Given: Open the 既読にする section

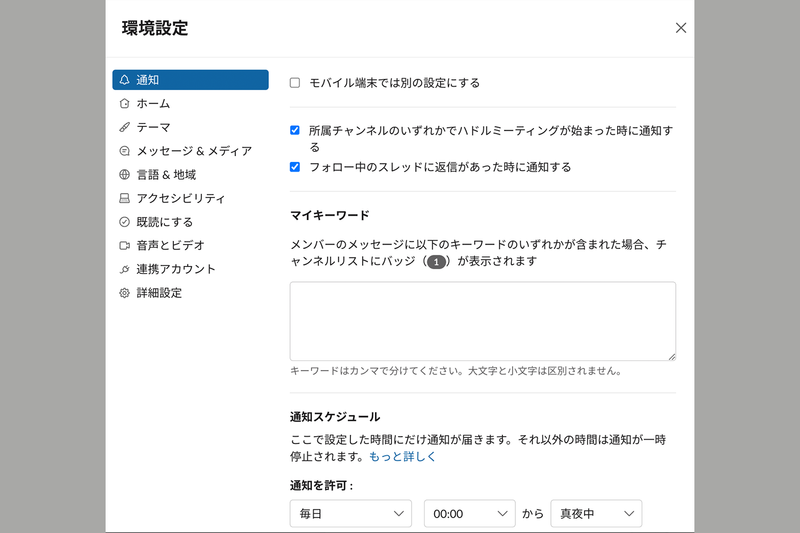Looking at the screenshot, I should click(190, 222).
